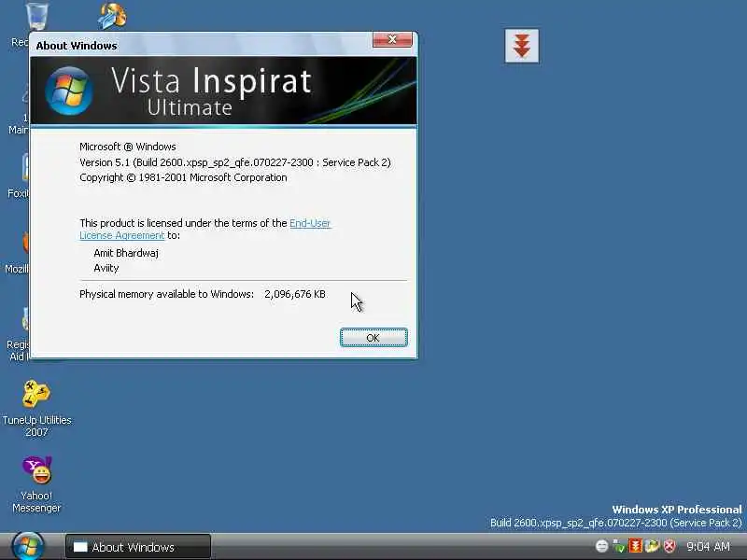Click the Microsoft ® Windows text line
Image resolution: width=747 pixels, height=560 pixels.
[x=128, y=147]
